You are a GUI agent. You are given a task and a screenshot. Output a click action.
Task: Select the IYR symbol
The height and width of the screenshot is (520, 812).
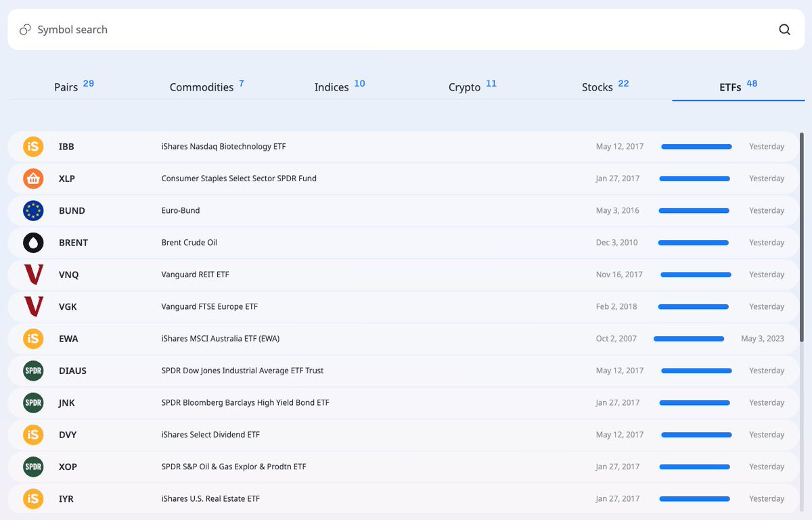[x=66, y=498]
